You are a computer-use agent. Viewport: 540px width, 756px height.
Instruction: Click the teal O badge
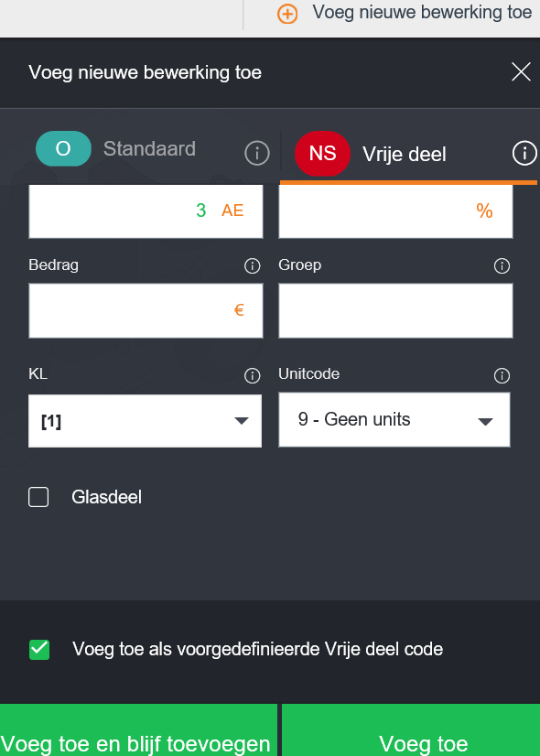click(x=63, y=148)
